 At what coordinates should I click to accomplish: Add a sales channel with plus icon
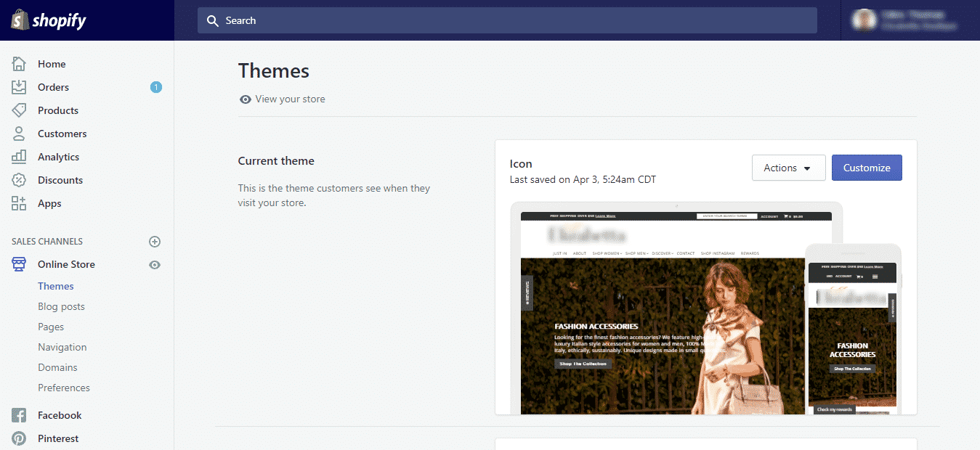pos(155,242)
